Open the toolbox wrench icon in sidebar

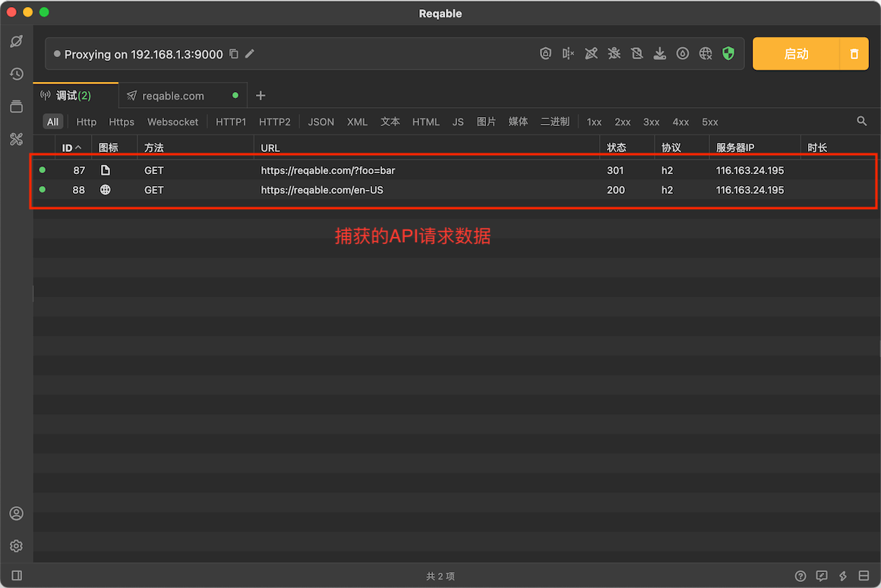16,139
